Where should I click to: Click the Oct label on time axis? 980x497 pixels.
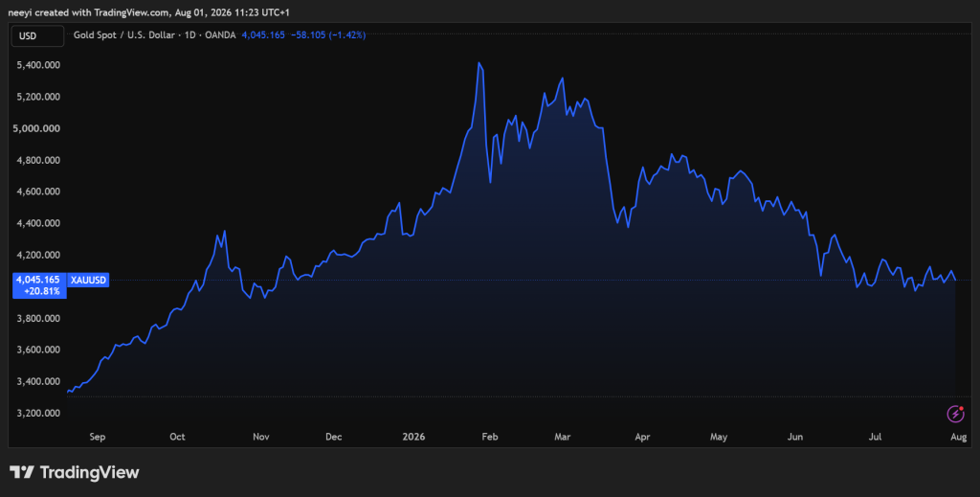point(177,437)
